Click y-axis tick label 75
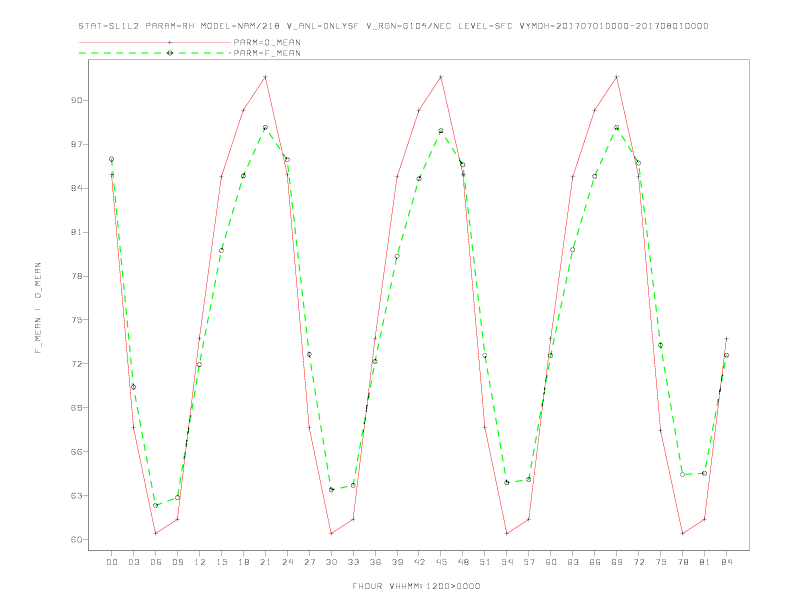Viewport: 792px width, 612px height. click(76, 320)
